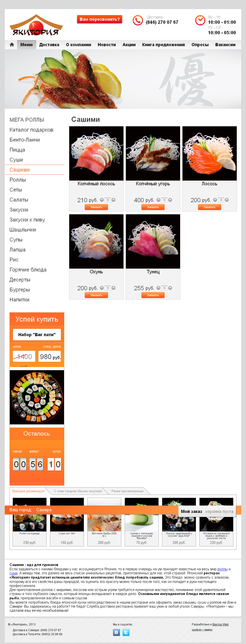Switch to С этим товаром обычно покупают tab
This screenshot has width=246, height=644.
[78, 491]
